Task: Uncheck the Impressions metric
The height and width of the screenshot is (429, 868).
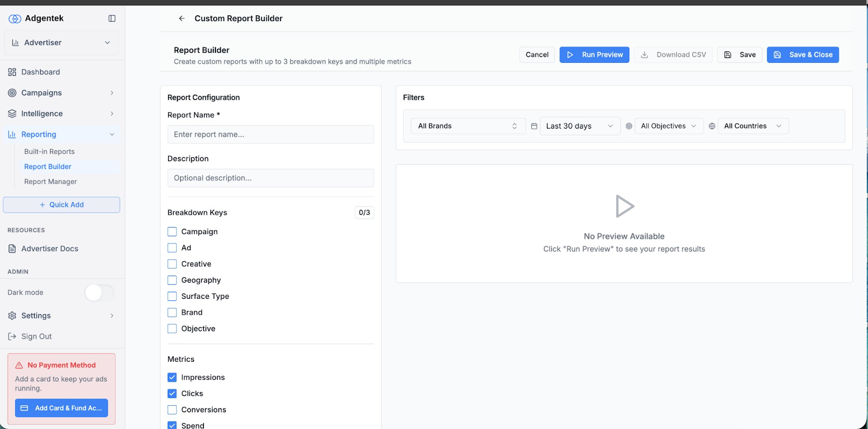Action: click(172, 377)
